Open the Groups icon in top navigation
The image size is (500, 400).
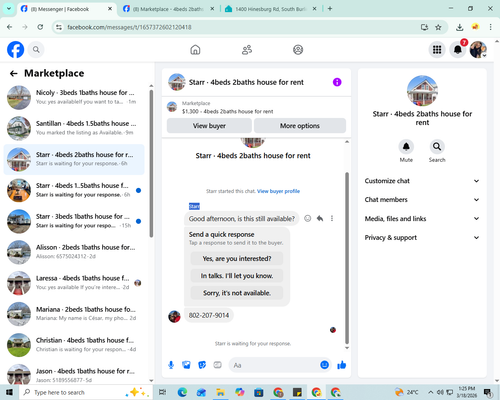coord(298,50)
